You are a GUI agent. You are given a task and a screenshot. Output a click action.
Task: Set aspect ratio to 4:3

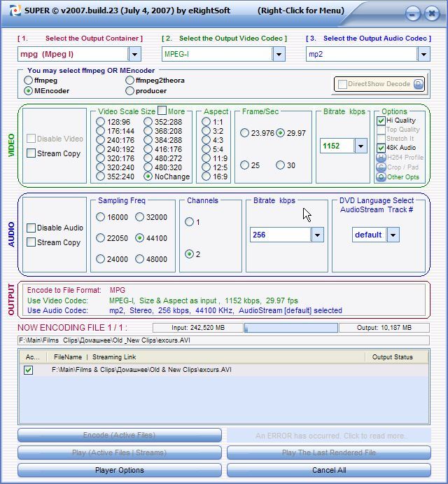pyautogui.click(x=206, y=140)
